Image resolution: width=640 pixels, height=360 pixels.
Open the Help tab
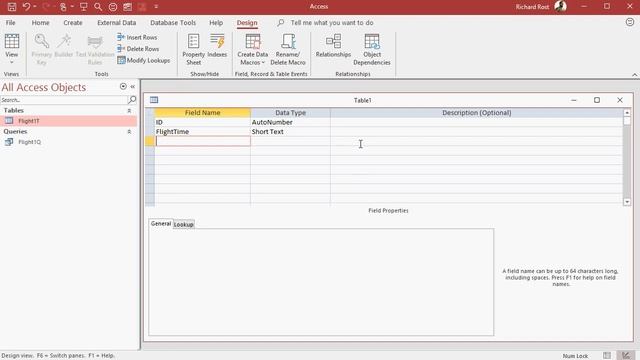point(216,23)
